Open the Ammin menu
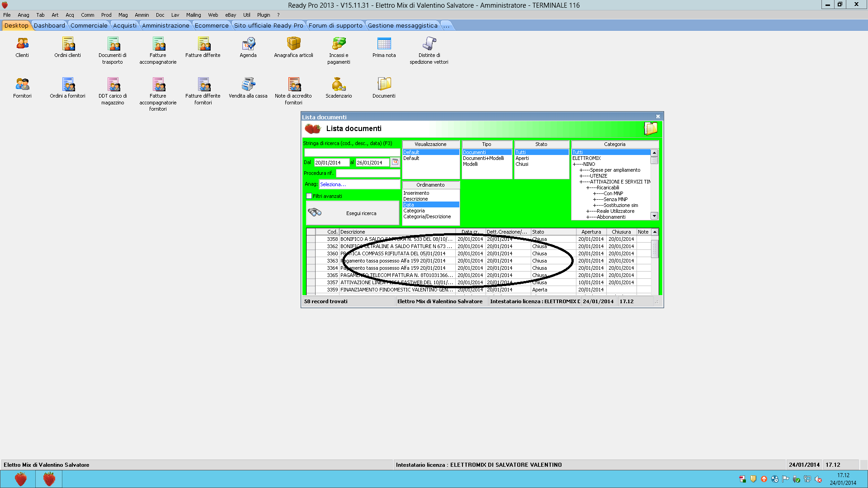The width and height of the screenshot is (868, 488). click(142, 15)
